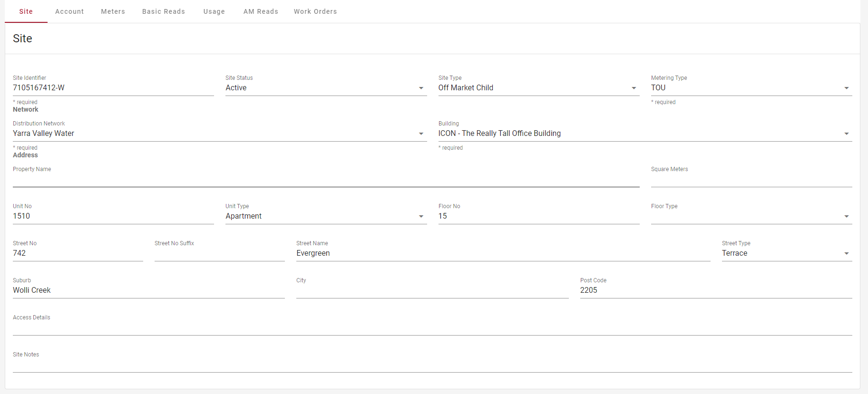View the Work Orders tab
This screenshot has height=394, width=868.
coord(315,11)
